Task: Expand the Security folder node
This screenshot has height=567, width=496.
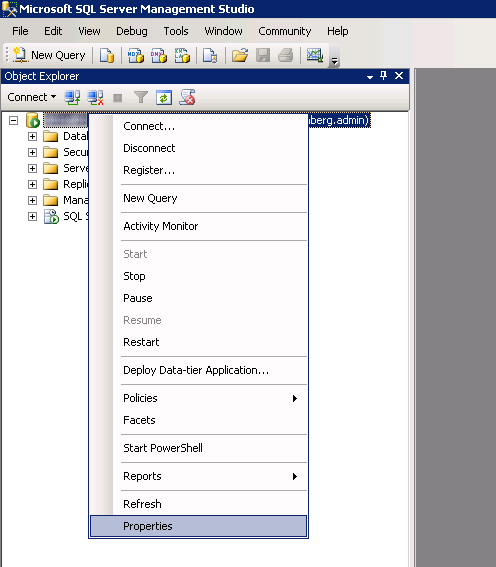Action: coord(32,152)
